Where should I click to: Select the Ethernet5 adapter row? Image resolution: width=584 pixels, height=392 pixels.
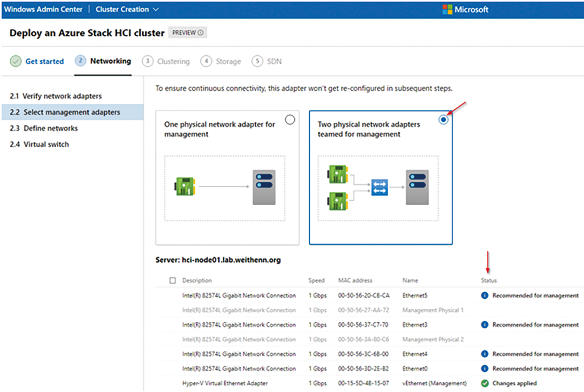370,296
